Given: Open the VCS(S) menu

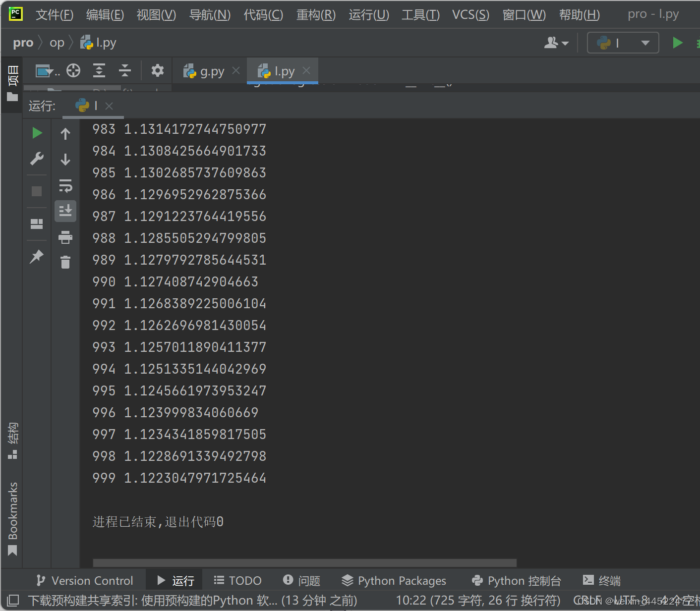Looking at the screenshot, I should pos(470,15).
